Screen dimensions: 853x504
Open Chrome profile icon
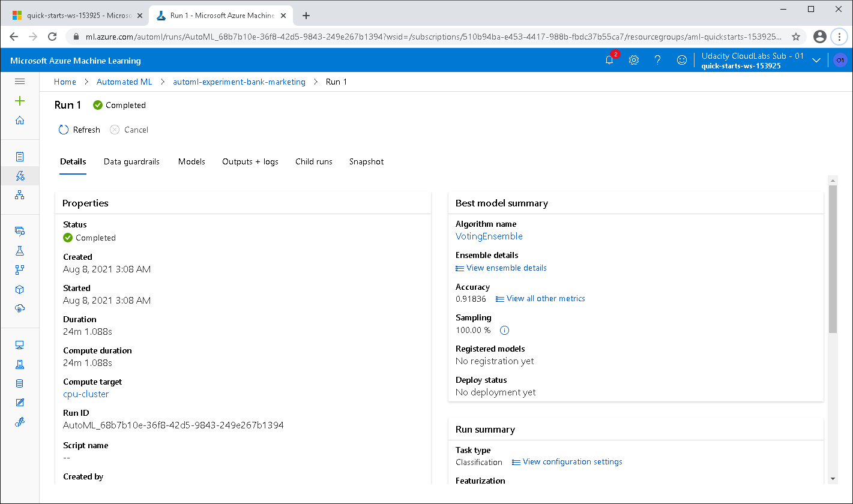820,37
